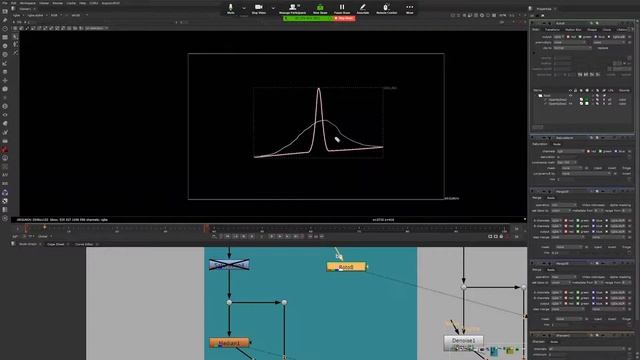Click green color swatch of first OpenSpline
Image resolution: width=640 pixels, height=360 pixels.
click(587, 100)
